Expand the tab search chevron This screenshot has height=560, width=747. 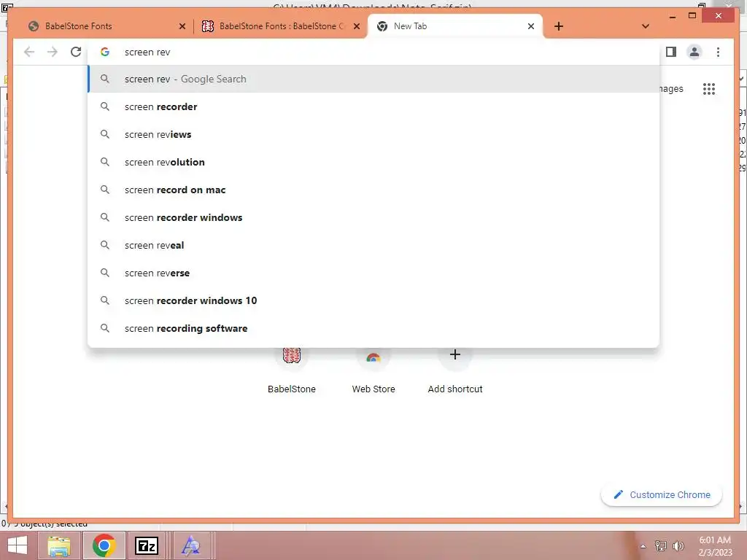pyautogui.click(x=646, y=26)
